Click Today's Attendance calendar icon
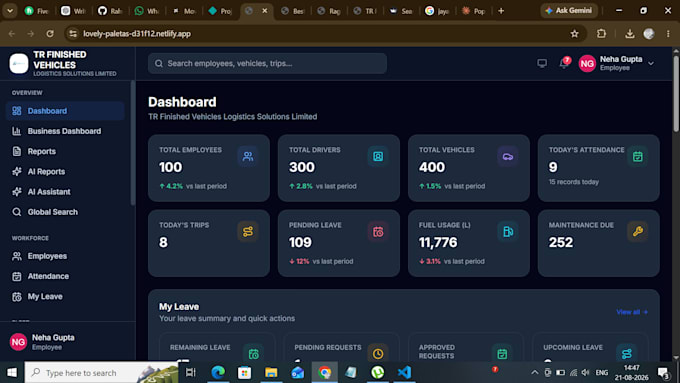 pos(638,156)
